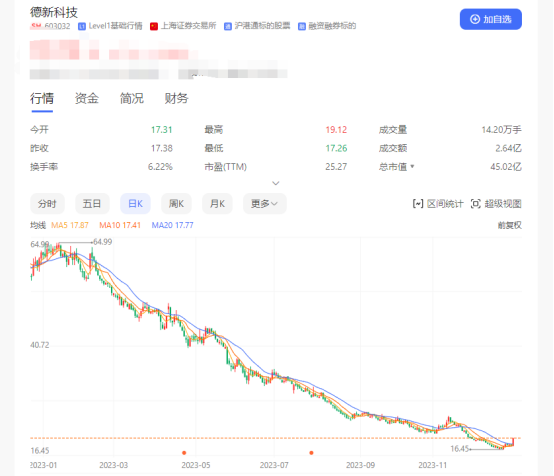Expand the 更多 chart period dropdown
The width and height of the screenshot is (554, 476).
click(265, 204)
